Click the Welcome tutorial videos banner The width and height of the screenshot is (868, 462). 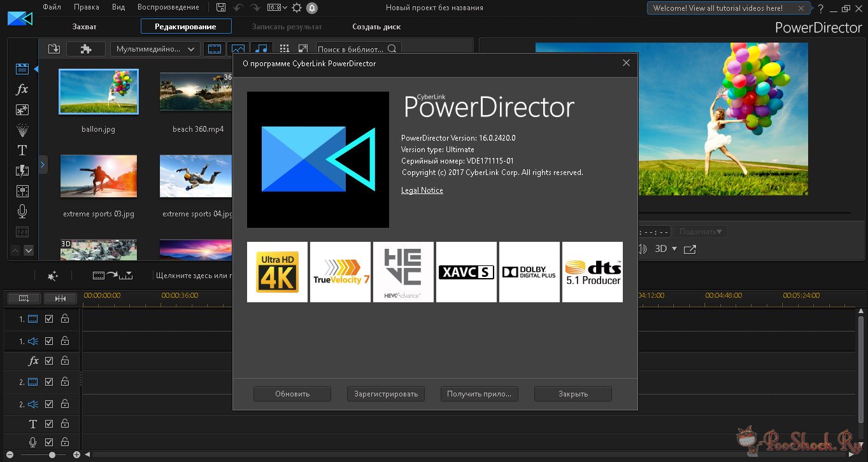point(728,8)
